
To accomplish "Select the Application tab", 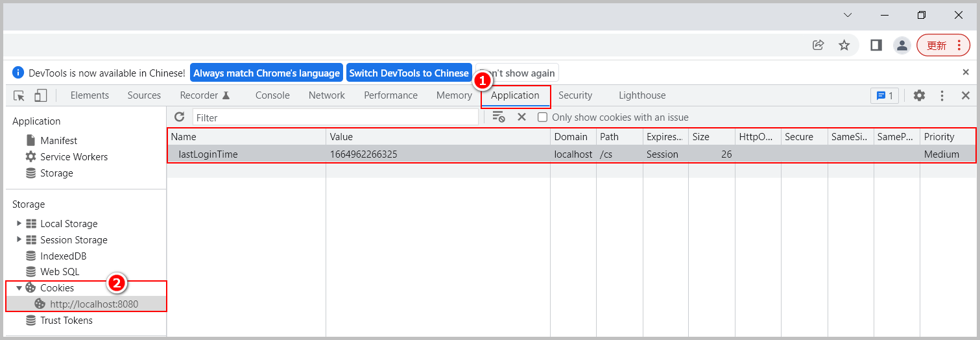I will [515, 95].
